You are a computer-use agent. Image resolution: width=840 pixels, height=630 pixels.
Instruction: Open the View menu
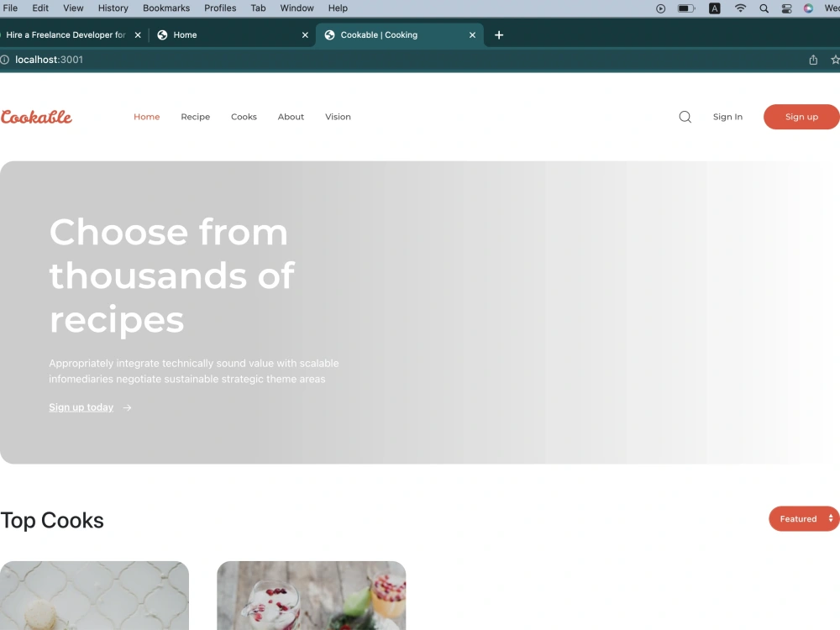point(73,8)
